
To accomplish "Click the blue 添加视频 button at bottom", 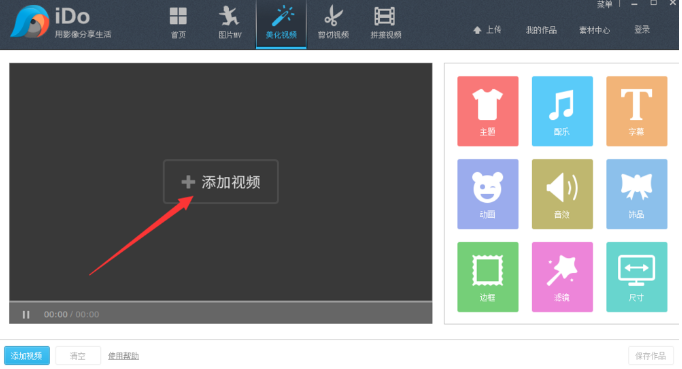I will 27,356.
